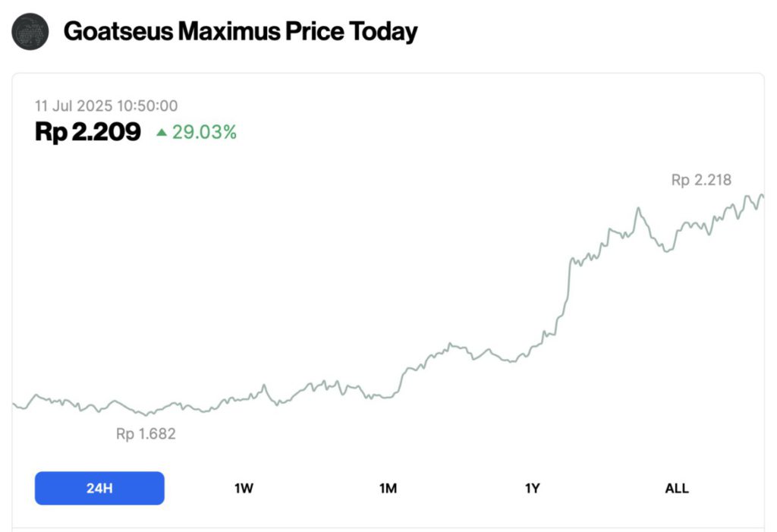Click the Goatseus Maximus coin logo

[30, 32]
